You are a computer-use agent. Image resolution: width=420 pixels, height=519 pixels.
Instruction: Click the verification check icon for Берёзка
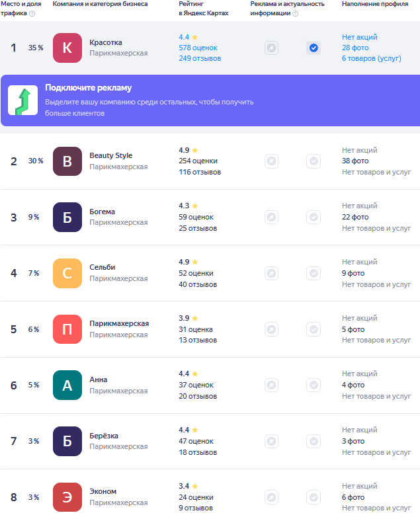(314, 441)
